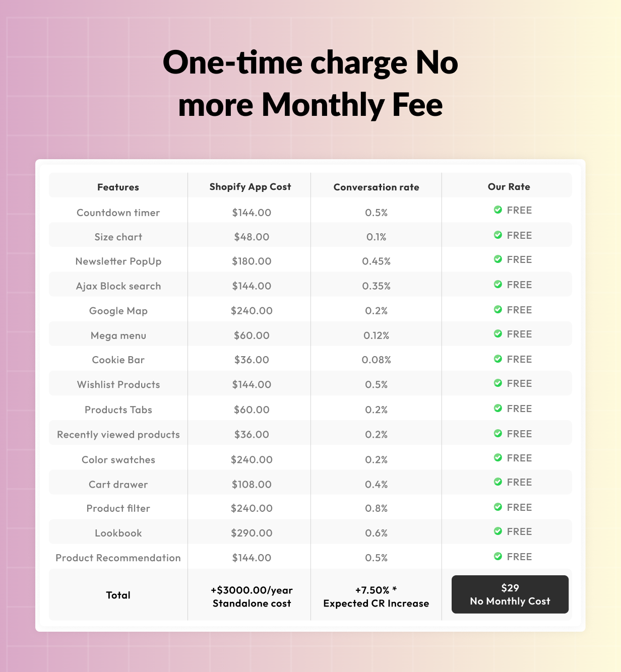
Task: Click the Mega menu feature label
Action: pos(118,335)
